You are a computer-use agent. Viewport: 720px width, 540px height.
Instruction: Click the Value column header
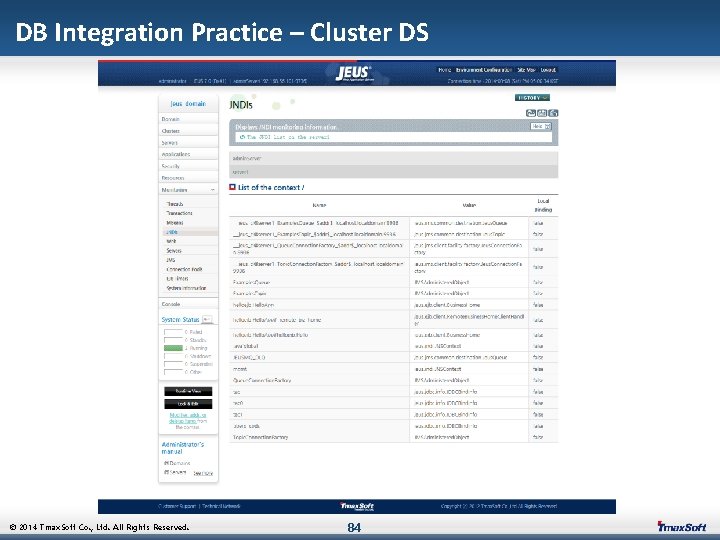point(469,205)
